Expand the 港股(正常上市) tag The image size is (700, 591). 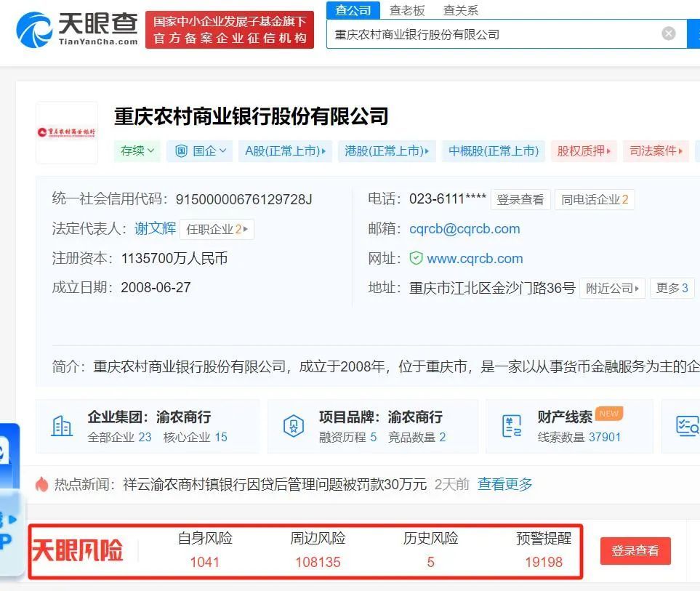pos(387,151)
